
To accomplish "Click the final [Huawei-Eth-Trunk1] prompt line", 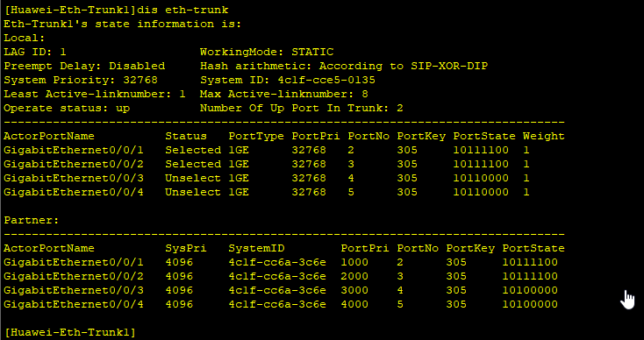I will coord(69,332).
